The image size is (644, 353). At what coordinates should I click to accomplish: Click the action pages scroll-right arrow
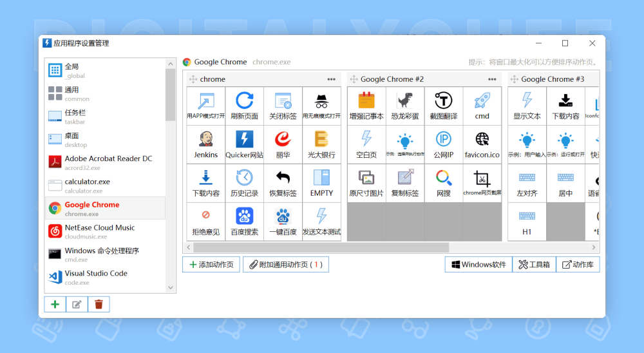(594, 247)
